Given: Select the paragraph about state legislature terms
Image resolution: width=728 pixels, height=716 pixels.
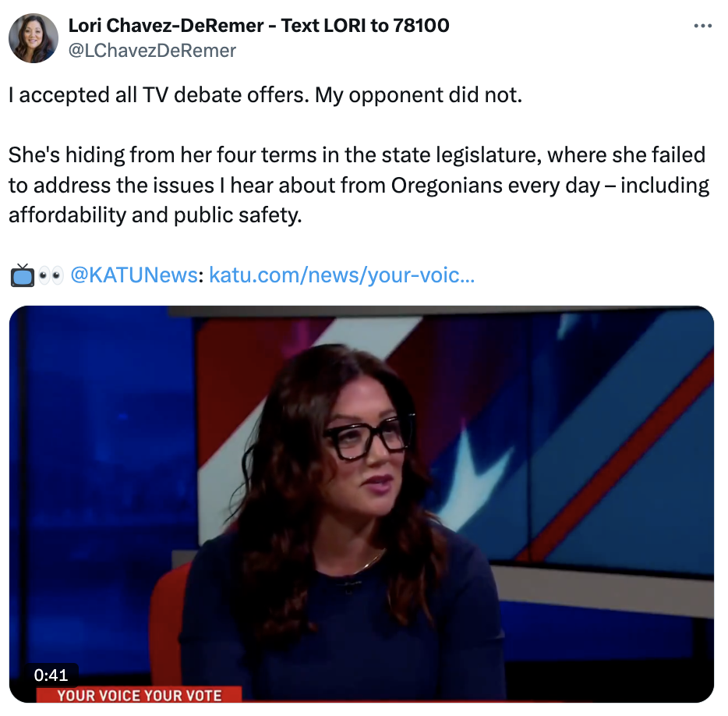Looking at the screenshot, I should 359,185.
